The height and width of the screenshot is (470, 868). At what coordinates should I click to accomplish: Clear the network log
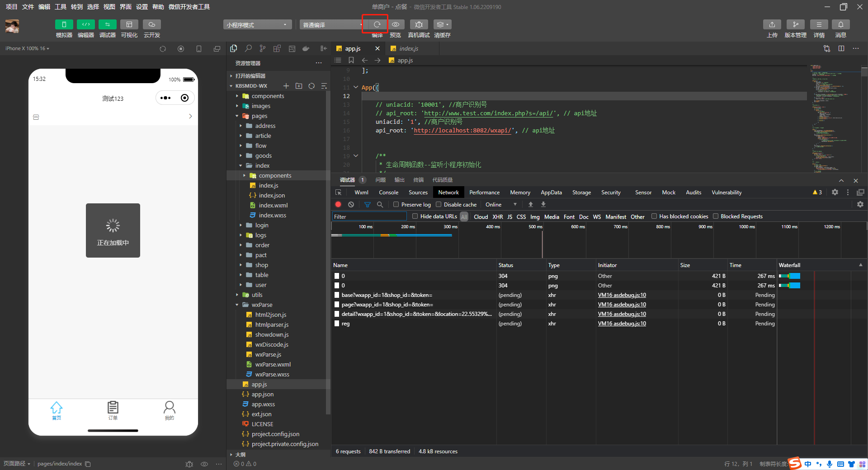[351, 204]
